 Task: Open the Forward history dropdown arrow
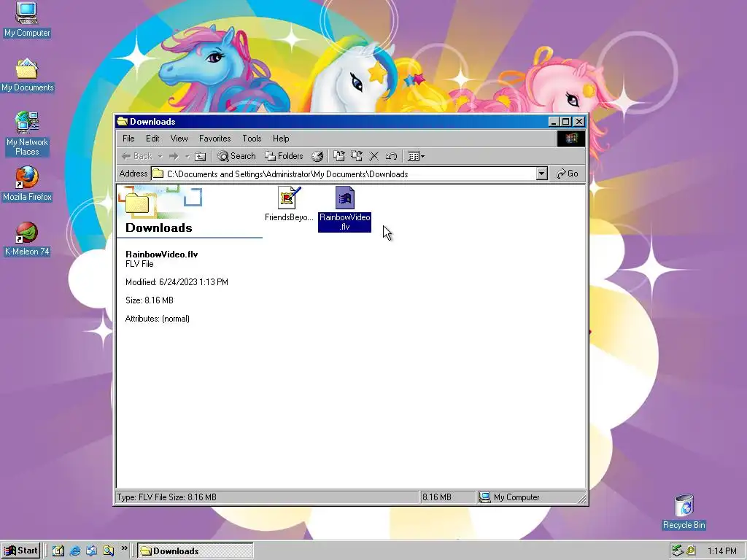click(187, 156)
